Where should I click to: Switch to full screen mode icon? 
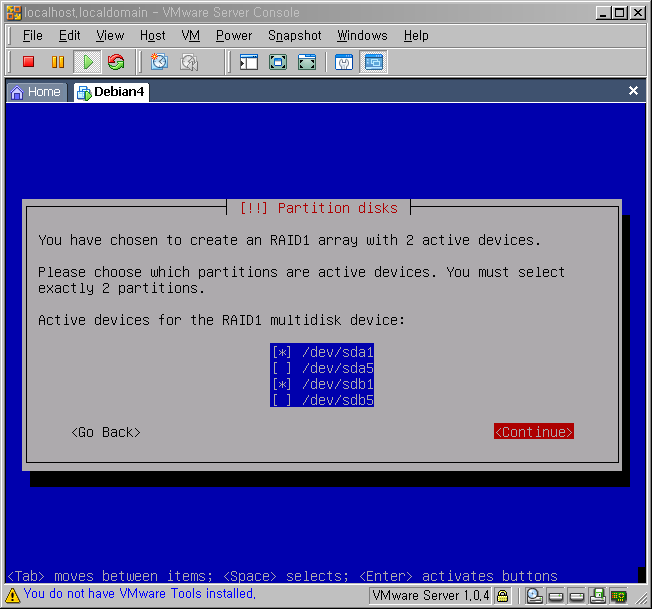click(278, 62)
